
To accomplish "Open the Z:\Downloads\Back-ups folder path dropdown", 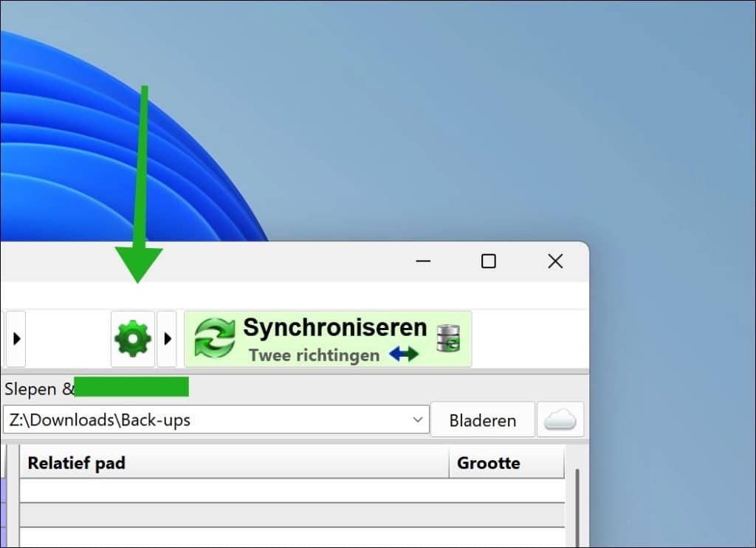I will pyautogui.click(x=418, y=419).
